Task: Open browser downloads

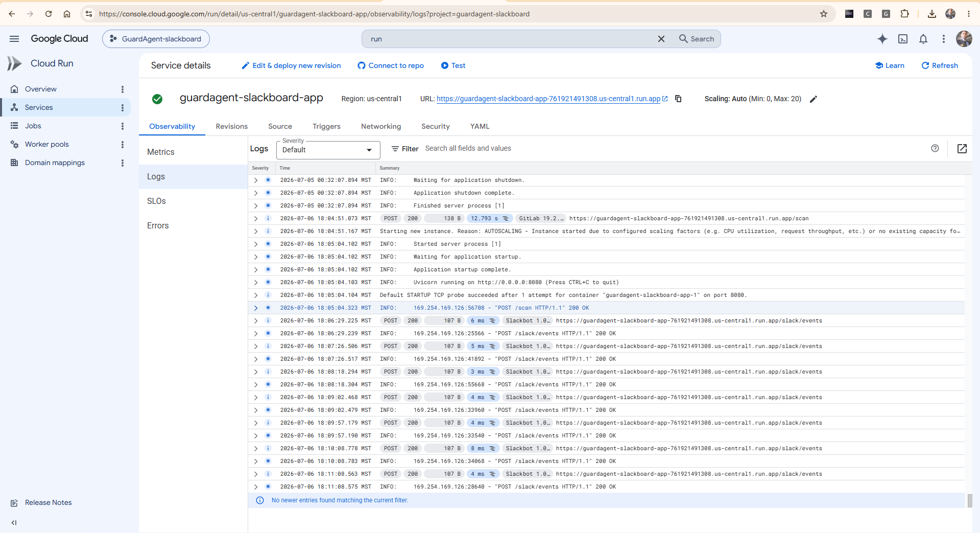Action: pyautogui.click(x=932, y=14)
